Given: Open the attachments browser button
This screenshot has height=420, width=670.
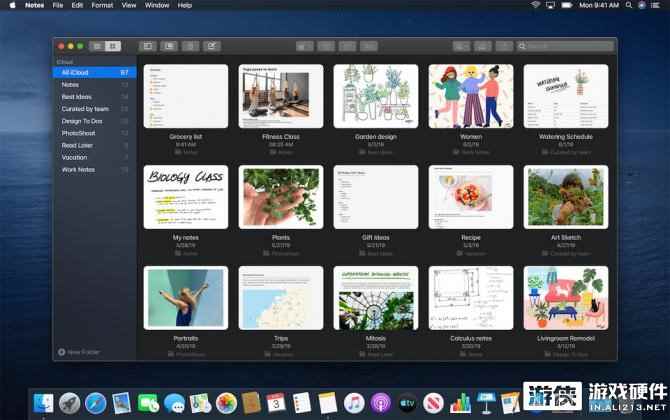Looking at the screenshot, I should pos(169,46).
